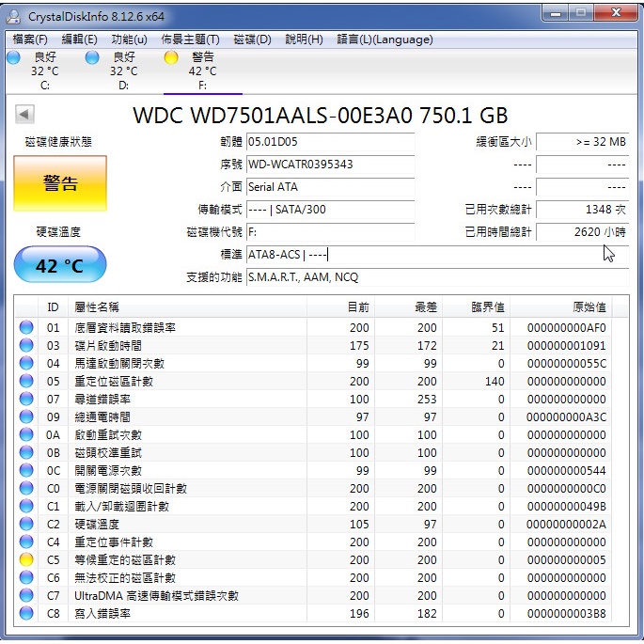
Task: Click the serial number field WD-WCATR0395343
Action: pyautogui.click(x=329, y=165)
